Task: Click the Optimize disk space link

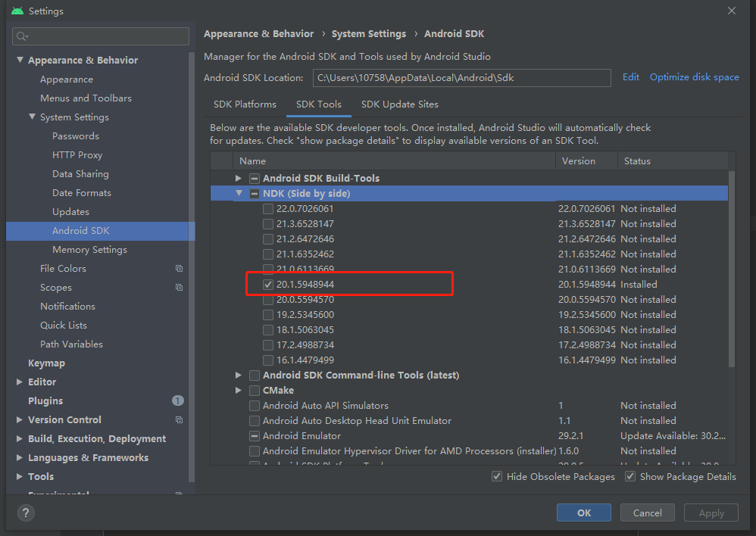Action: pos(695,77)
